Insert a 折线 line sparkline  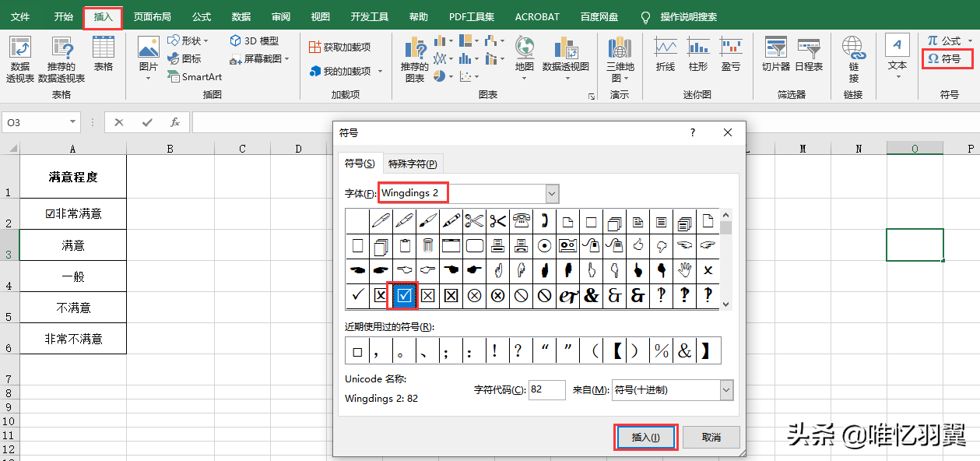coord(666,55)
